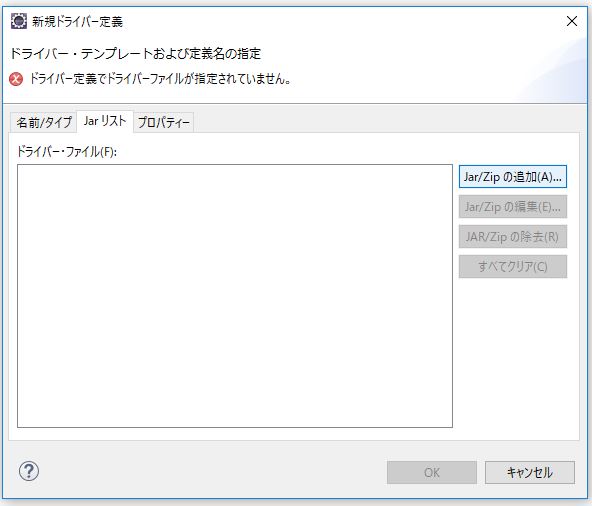592x506 pixels.
Task: Open the プロパティー tab
Action: click(163, 122)
